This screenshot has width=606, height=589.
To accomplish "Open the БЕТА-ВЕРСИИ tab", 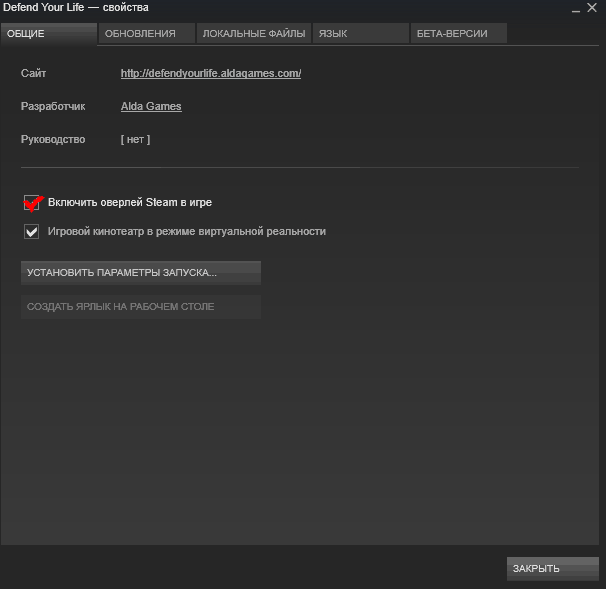I will point(452,33).
